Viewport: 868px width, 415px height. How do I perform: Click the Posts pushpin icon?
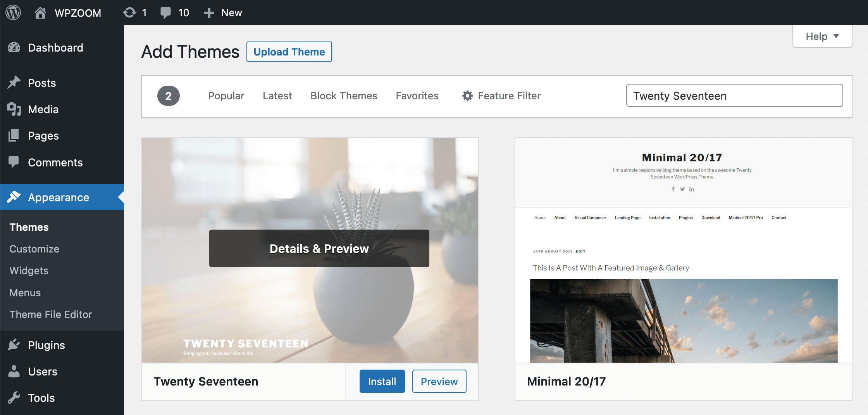14,83
